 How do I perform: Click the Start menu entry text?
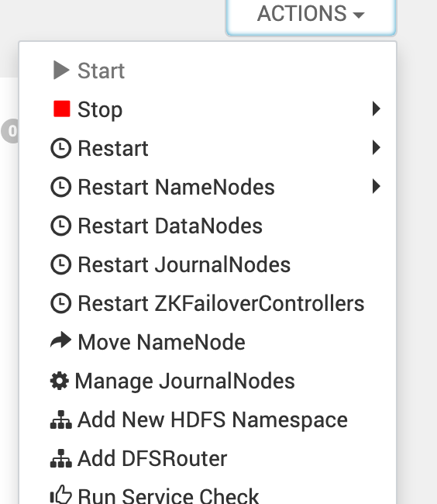click(102, 71)
